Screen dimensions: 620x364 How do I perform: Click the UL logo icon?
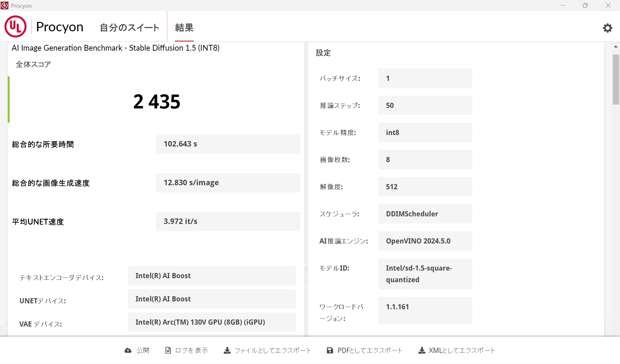[15, 27]
